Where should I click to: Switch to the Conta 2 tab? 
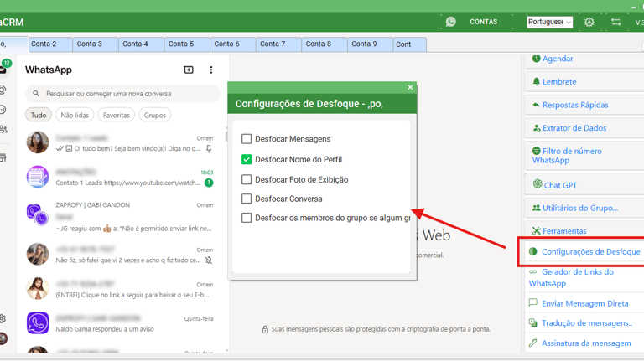[x=50, y=44]
